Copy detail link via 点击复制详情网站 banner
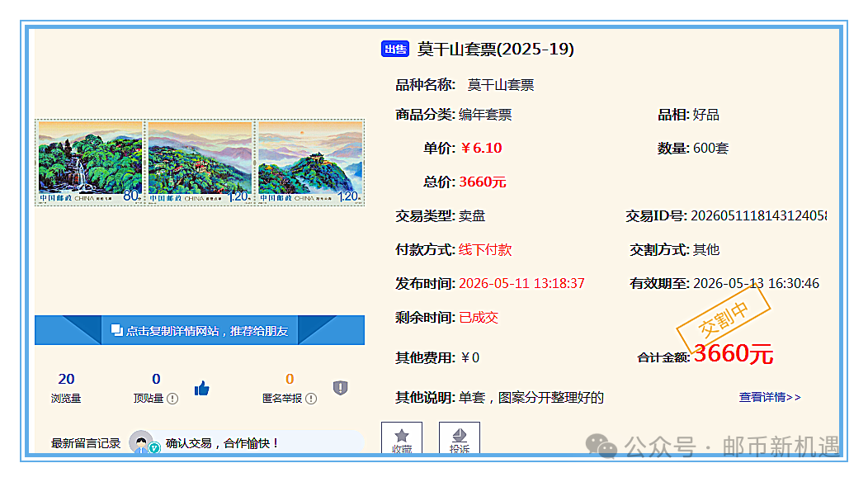 tap(200, 330)
